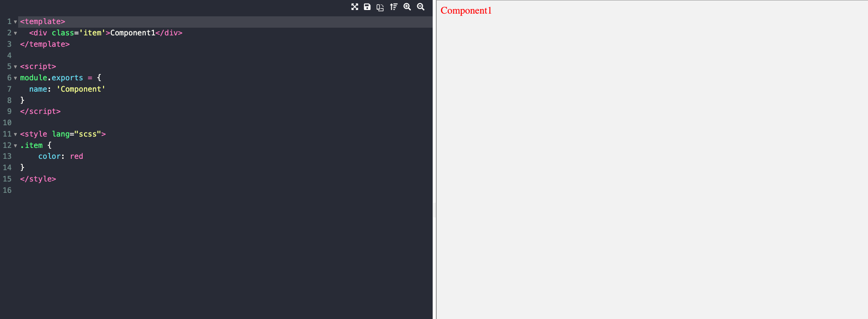The width and height of the screenshot is (868, 319).
Task: Click line number 16 in the gutter
Action: pyautogui.click(x=7, y=190)
